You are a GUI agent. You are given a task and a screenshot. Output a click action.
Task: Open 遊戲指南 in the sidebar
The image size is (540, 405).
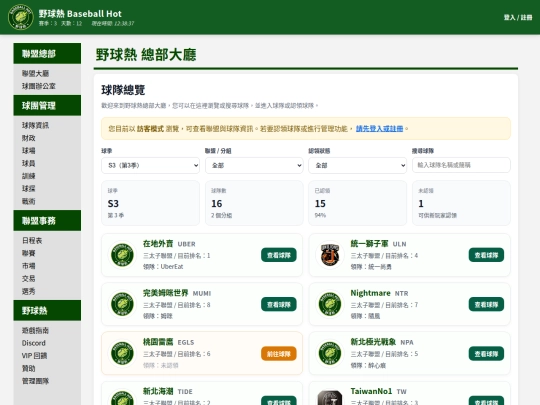[35, 330]
